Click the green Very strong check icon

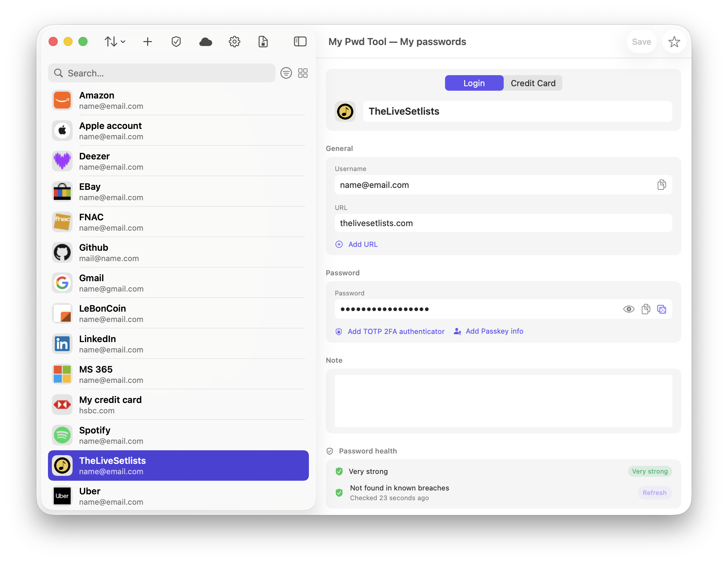[x=339, y=471]
